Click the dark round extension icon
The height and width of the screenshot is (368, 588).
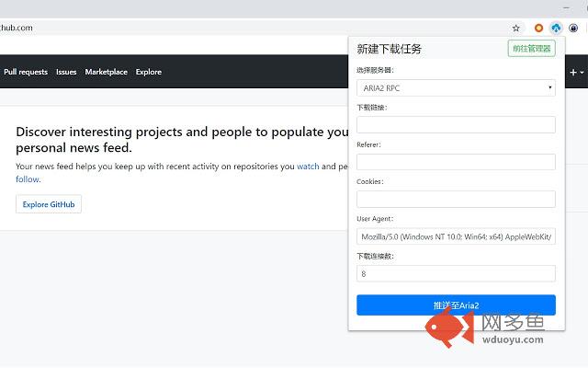point(573,28)
